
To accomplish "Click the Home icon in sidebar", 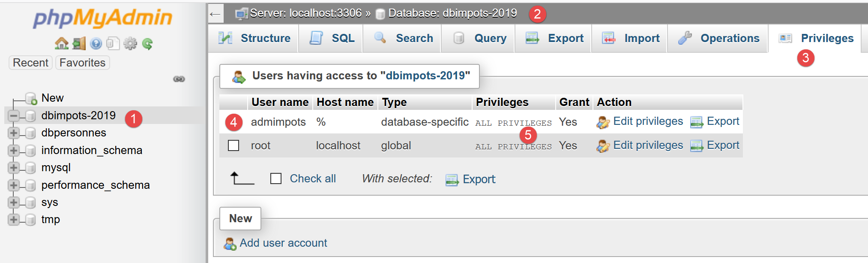I will point(62,43).
